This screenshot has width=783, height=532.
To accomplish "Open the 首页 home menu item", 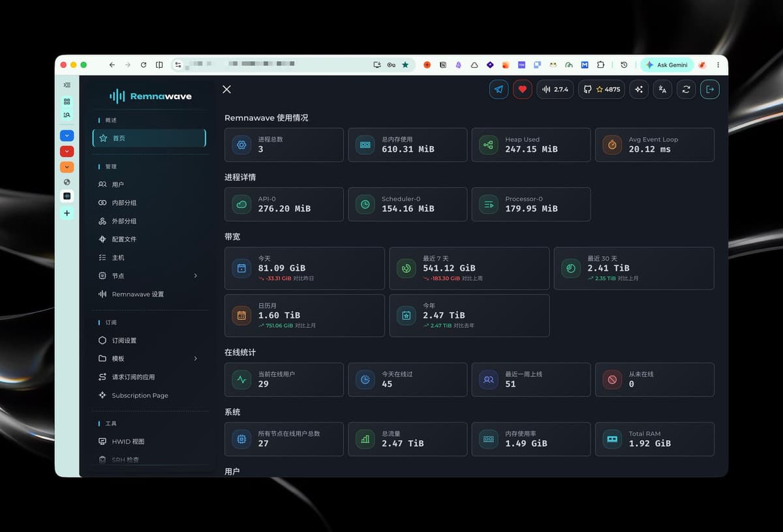I will click(149, 138).
